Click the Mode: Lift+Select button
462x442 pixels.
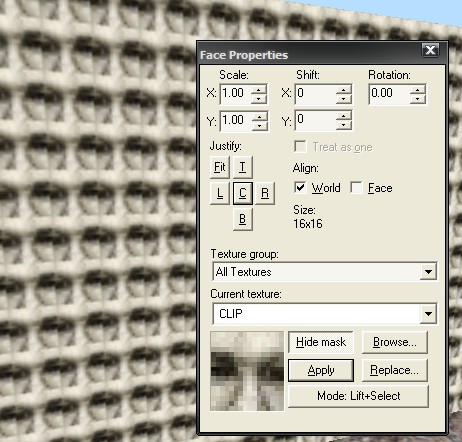(358, 396)
